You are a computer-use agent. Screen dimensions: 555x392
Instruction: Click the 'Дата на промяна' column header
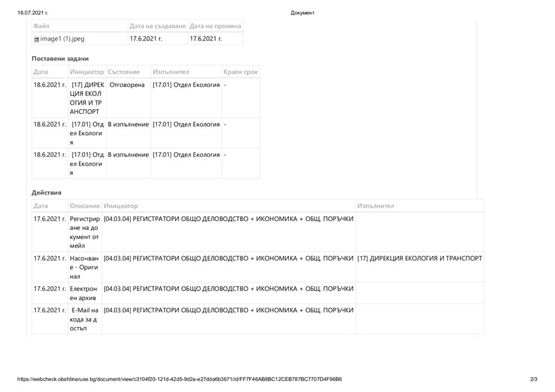215,25
